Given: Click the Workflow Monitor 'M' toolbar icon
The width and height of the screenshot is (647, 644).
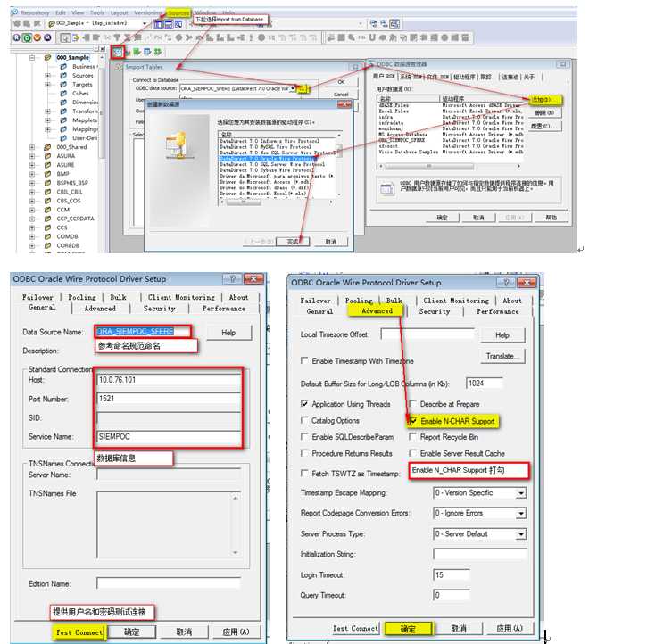Looking at the screenshot, I should click(47, 38).
